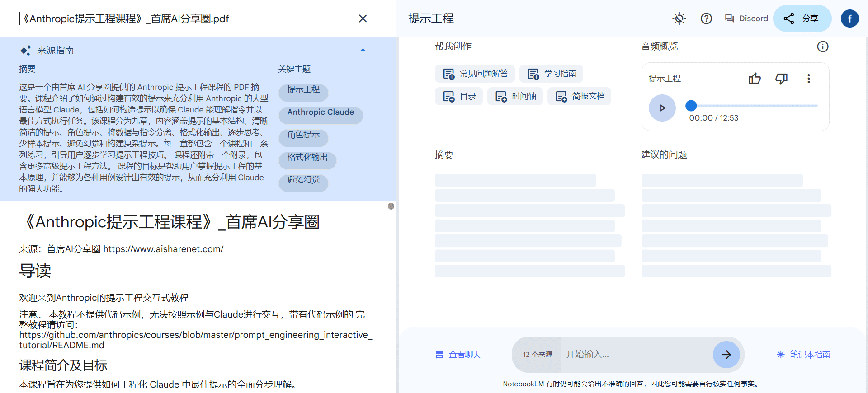Click the PDF file name title
This screenshot has height=393, width=868.
pos(126,19)
